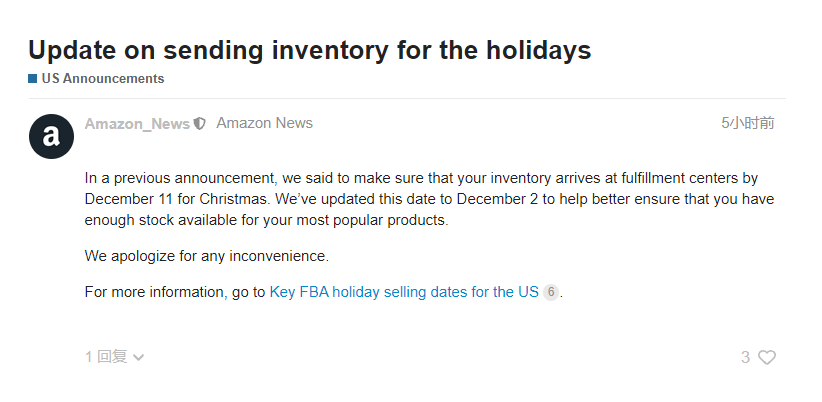Click the link click-count badge showing 6
The height and width of the screenshot is (402, 822).
pyautogui.click(x=551, y=293)
